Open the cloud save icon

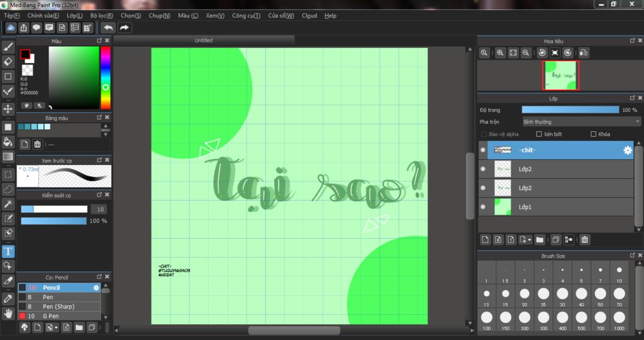coord(11,28)
